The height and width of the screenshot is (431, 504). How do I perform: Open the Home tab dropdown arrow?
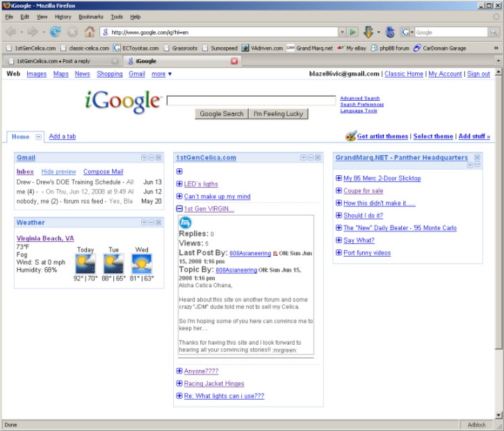[x=38, y=137]
